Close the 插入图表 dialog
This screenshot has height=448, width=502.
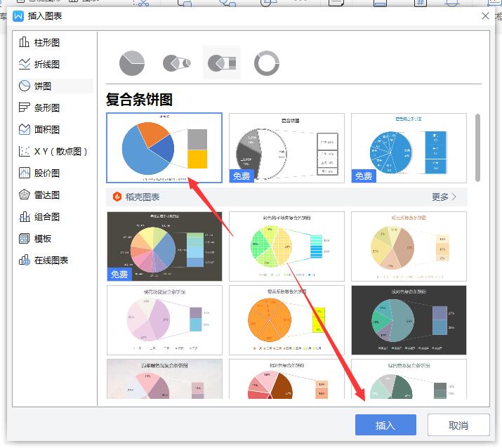(485, 15)
